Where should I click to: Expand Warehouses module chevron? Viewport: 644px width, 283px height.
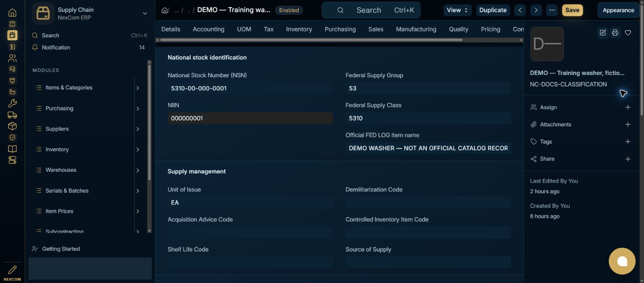(138, 170)
